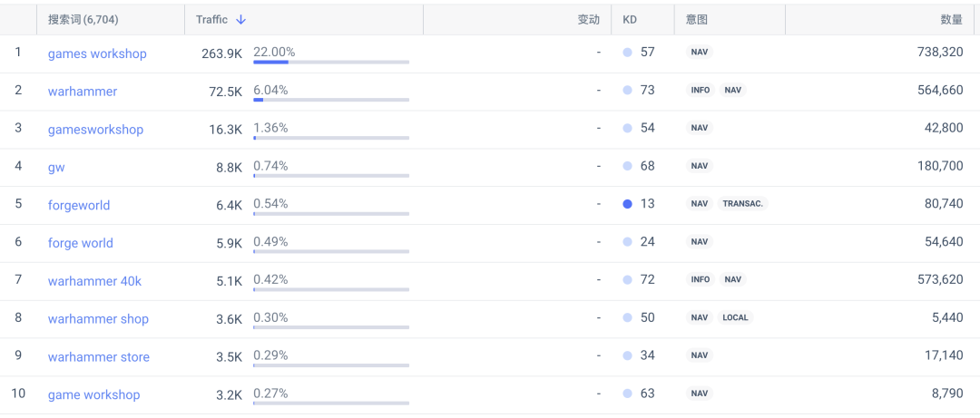Select traffic value 8.8K

230,168
